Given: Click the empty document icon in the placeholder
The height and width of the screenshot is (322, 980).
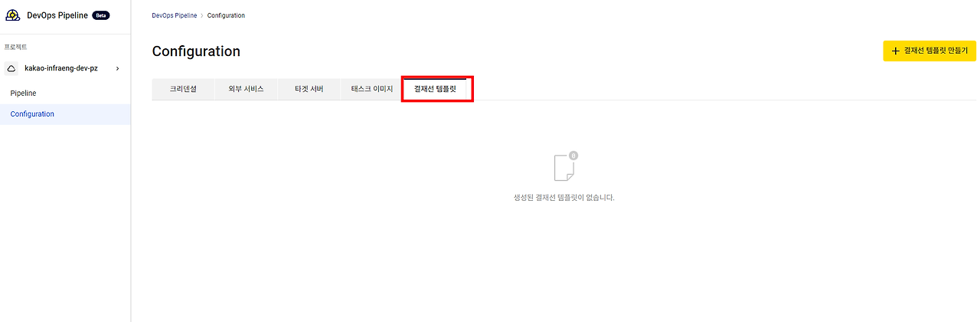Looking at the screenshot, I should tap(564, 167).
